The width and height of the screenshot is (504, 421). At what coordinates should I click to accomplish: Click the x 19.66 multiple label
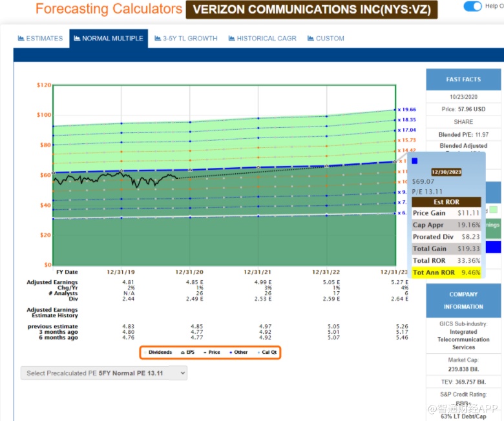coord(407,110)
